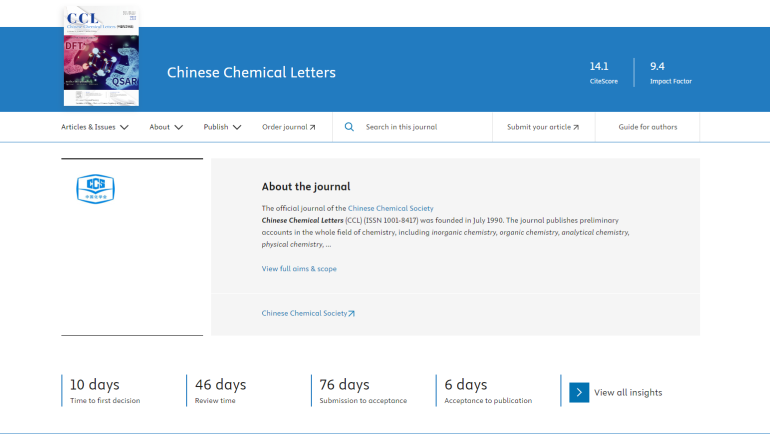Screen dimensions: 770x434
Task: Click external-link arrow beside Order journal
Action: click(312, 127)
